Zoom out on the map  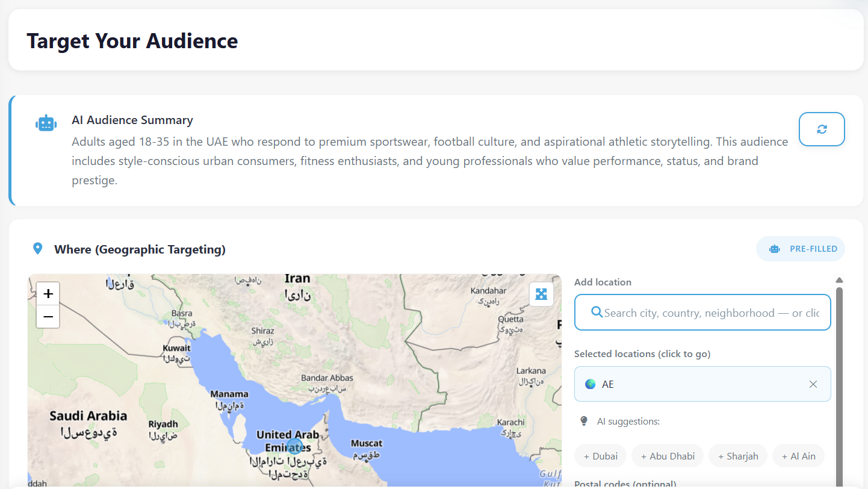[x=48, y=317]
